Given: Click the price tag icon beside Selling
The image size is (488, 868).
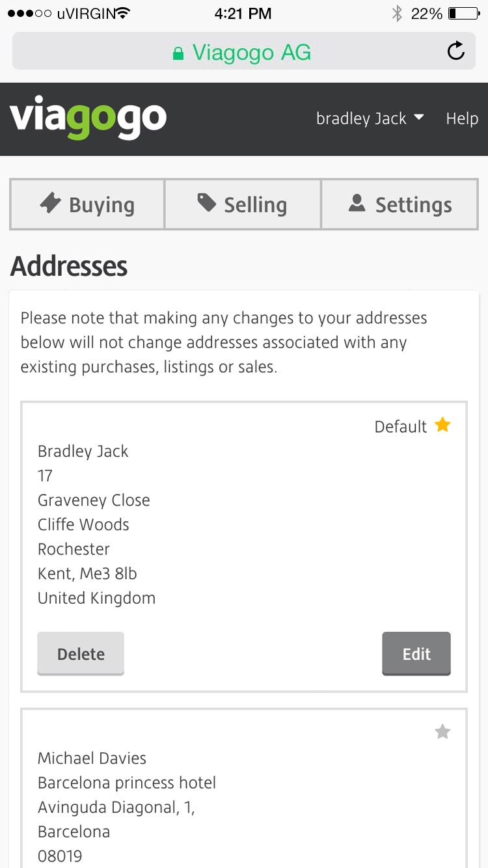Looking at the screenshot, I should [206, 203].
